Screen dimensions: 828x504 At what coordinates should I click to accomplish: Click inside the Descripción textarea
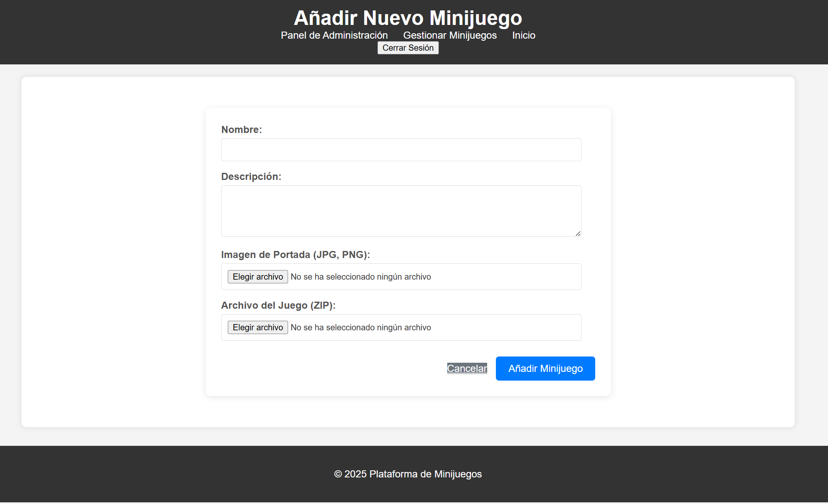[401, 211]
